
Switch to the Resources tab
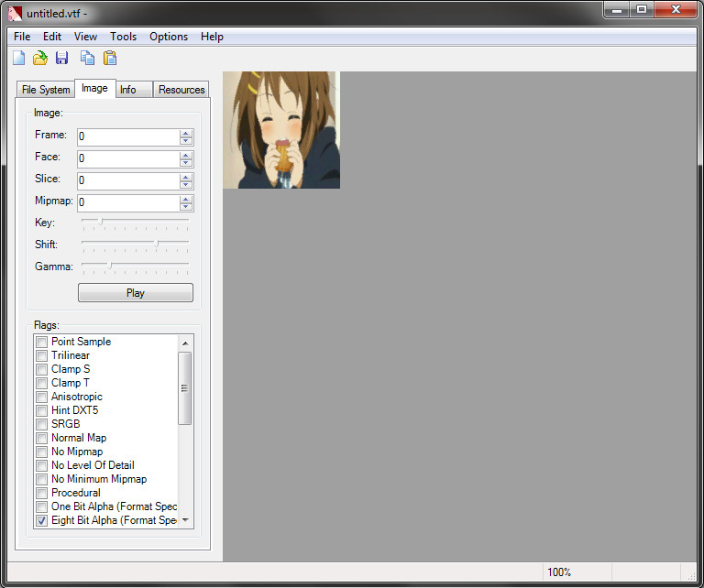click(181, 89)
